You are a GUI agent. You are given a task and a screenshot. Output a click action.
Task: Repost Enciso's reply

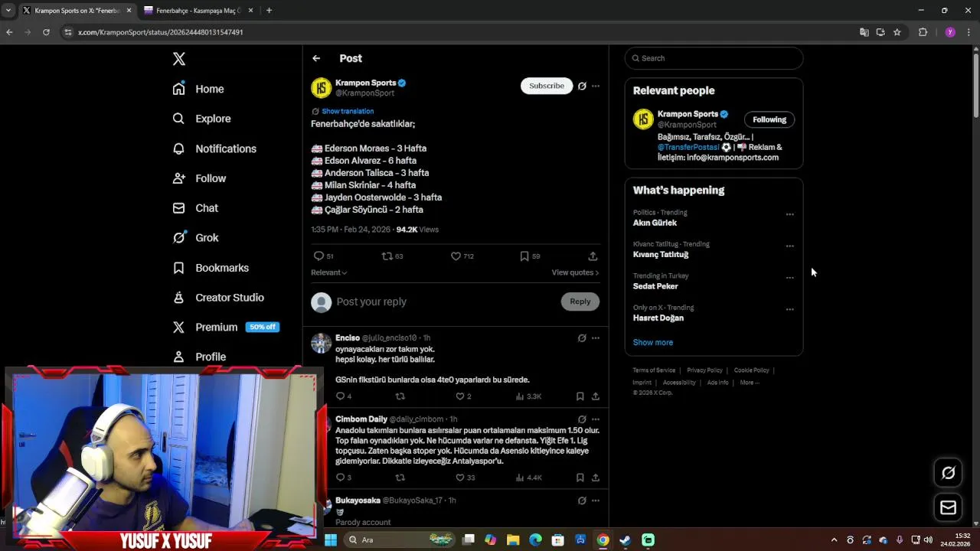coord(400,396)
